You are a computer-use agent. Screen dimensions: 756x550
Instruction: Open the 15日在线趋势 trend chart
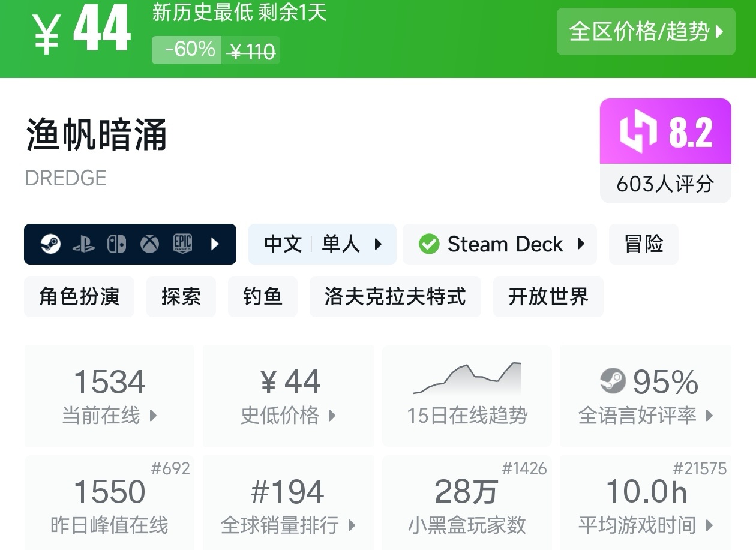[467, 396]
